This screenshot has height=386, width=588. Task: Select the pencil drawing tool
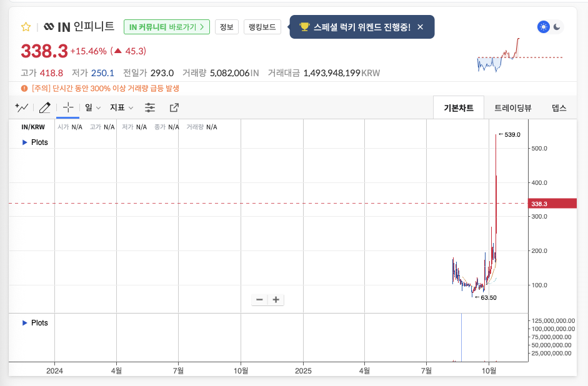[44, 107]
